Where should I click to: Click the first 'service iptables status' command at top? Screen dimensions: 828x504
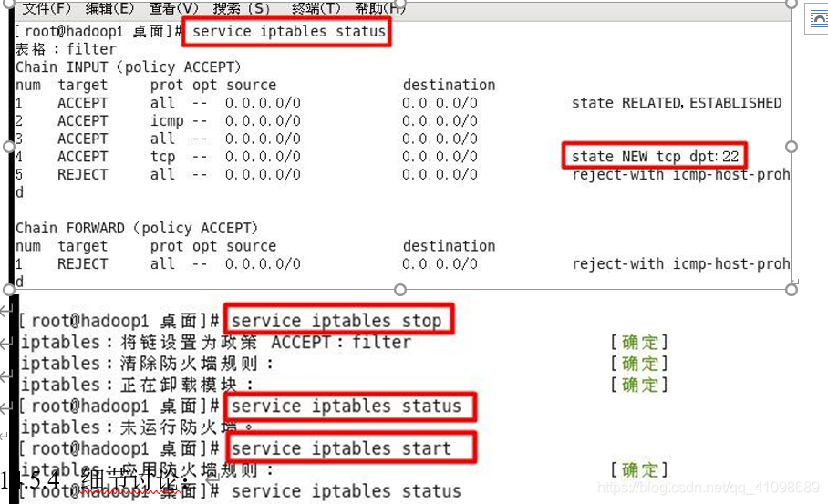[288, 32]
